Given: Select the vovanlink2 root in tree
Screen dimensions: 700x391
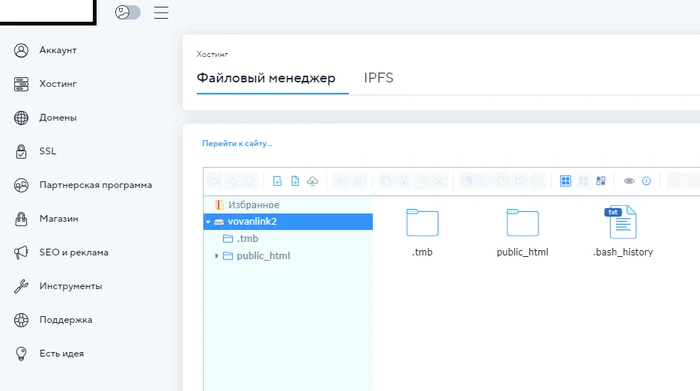Looking at the screenshot, I should click(288, 222).
